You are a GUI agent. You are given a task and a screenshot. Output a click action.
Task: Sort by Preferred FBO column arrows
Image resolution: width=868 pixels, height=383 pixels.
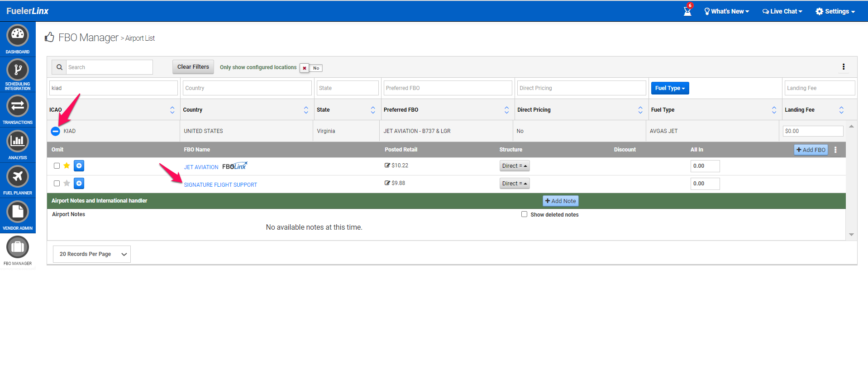[506, 110]
